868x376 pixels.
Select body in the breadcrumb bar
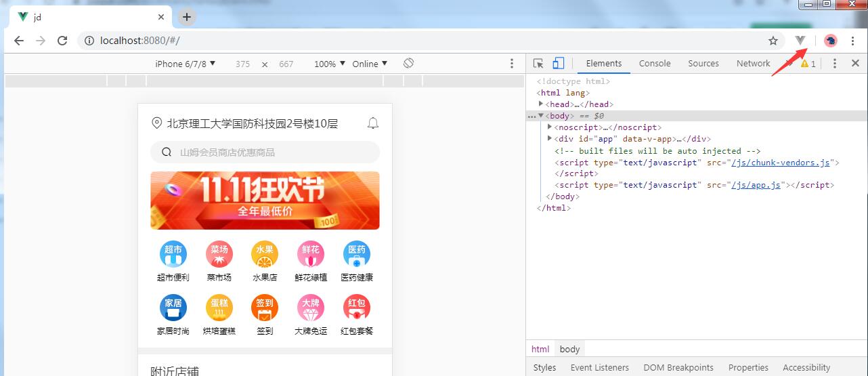pos(569,349)
